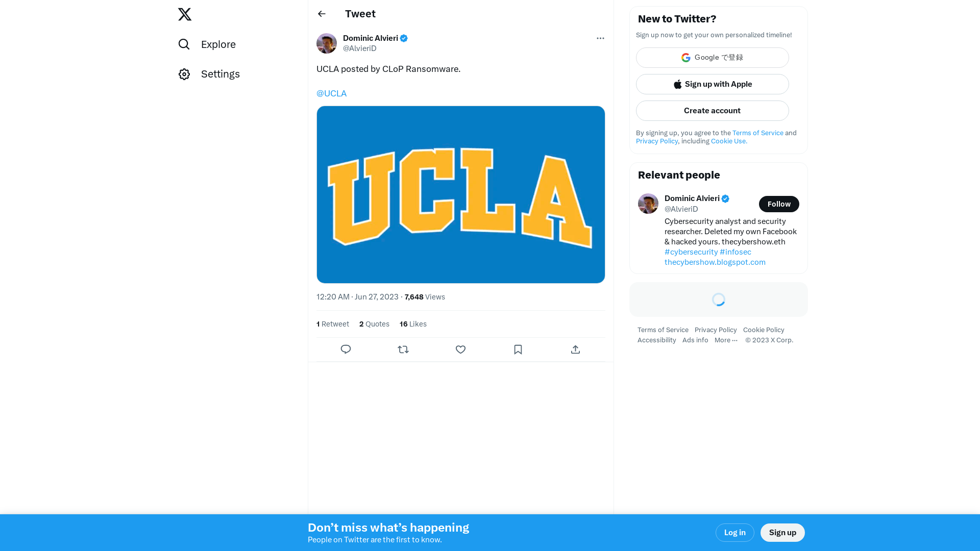
Task: Click the X logo in the sidebar
Action: coord(185,14)
